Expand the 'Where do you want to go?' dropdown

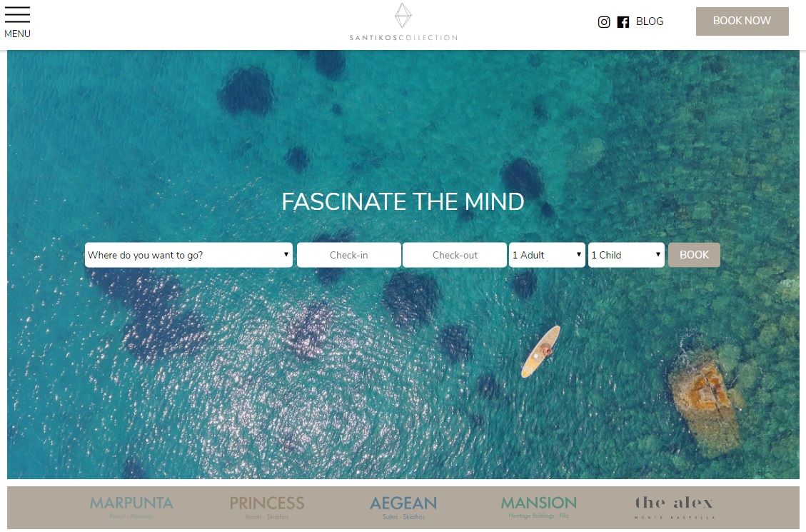pos(188,255)
